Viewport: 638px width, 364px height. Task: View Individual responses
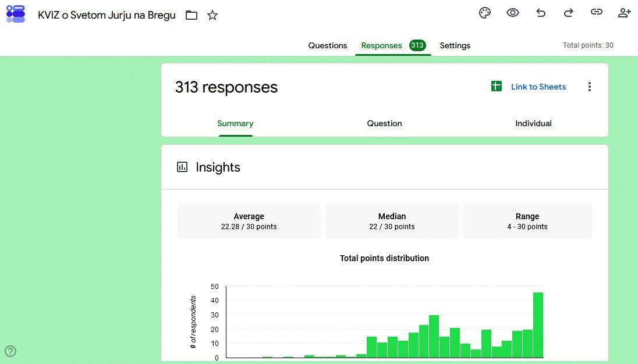[533, 123]
